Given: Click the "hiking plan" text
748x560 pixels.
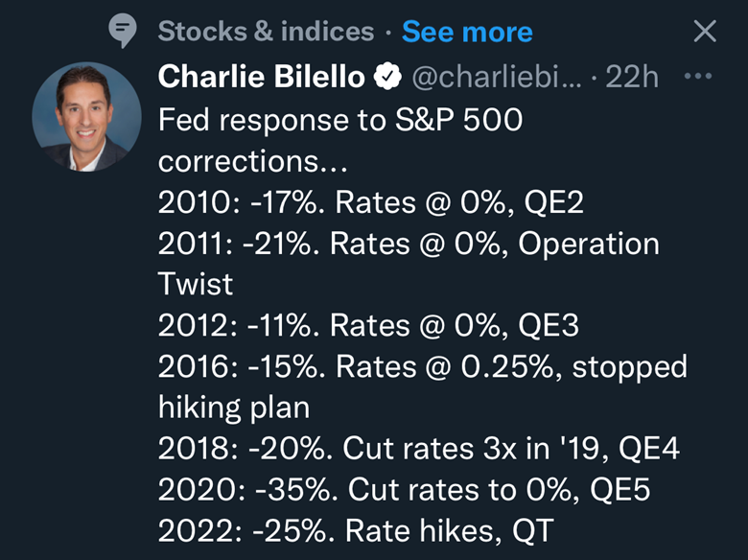Looking at the screenshot, I should pyautogui.click(x=234, y=408).
